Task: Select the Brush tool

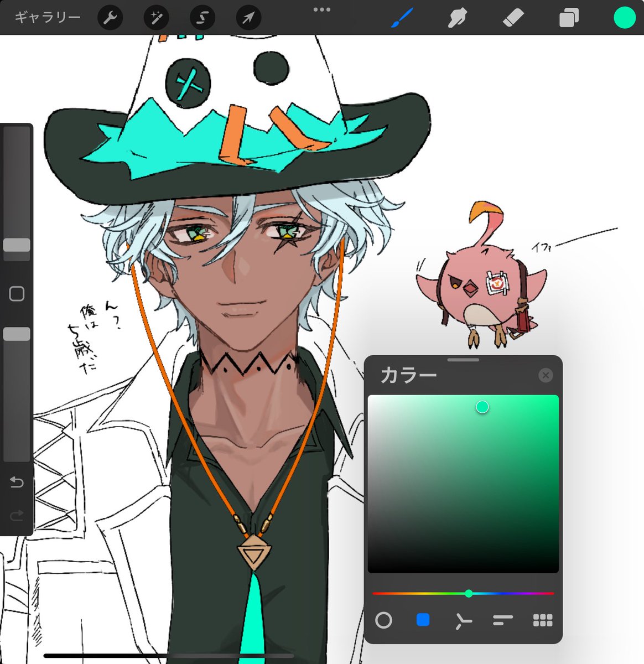Action: (x=402, y=18)
